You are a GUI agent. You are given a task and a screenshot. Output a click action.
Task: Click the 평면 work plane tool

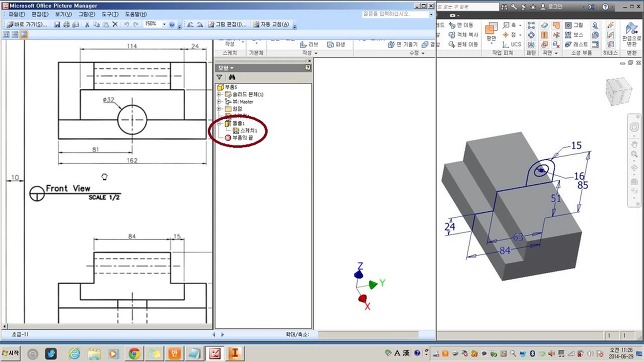click(491, 33)
